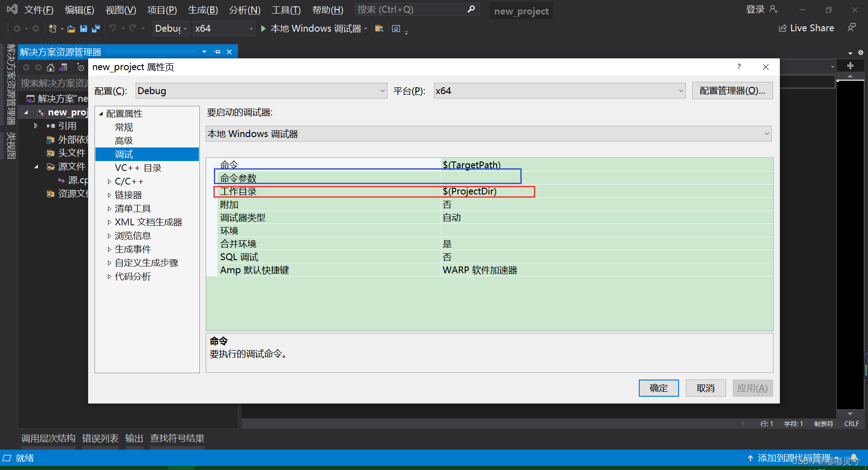868x470 pixels.
Task: Switch to the 输出 tab
Action: coord(134,438)
